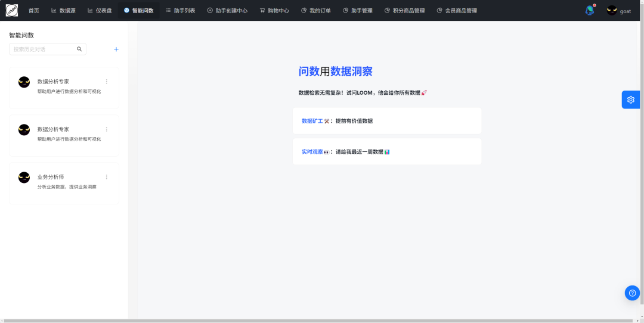This screenshot has width=644, height=323.
Task: Select 实时观察 suggestion prompt
Action: (387, 151)
